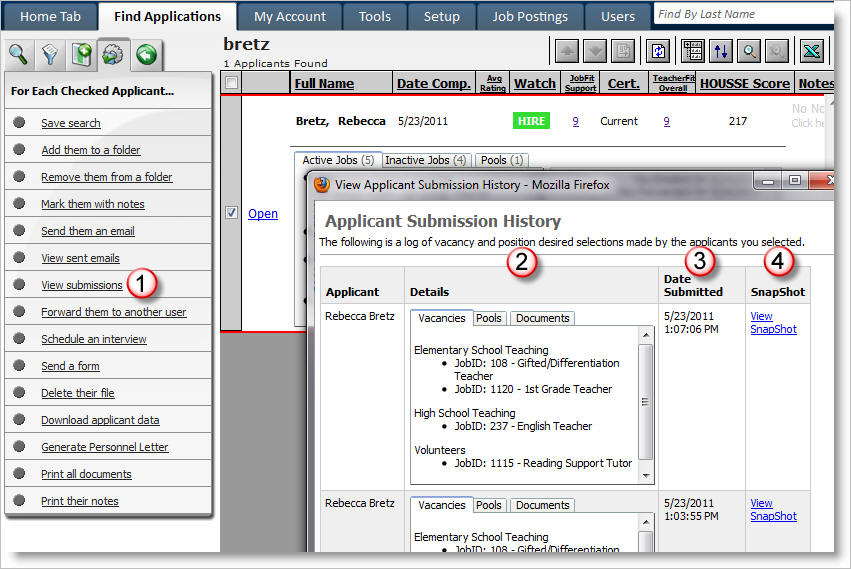Open the funnel filter icon tab

[x=50, y=55]
